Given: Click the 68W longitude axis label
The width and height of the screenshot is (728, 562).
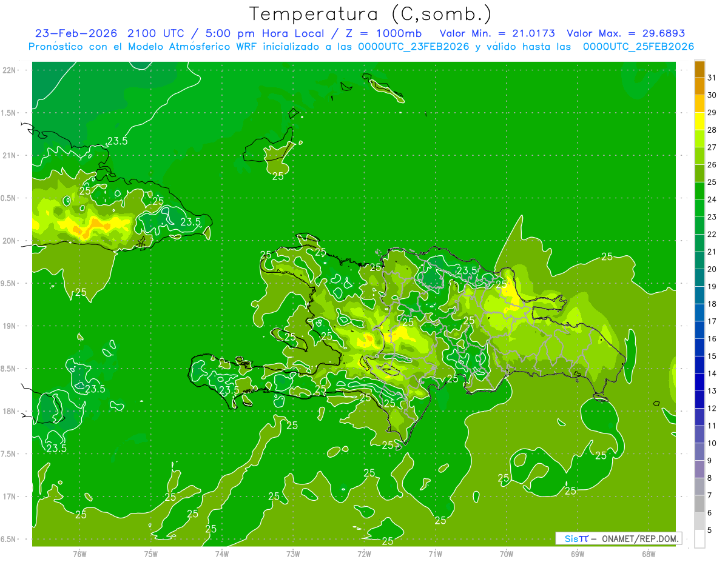Looking at the screenshot, I should pyautogui.click(x=649, y=554).
